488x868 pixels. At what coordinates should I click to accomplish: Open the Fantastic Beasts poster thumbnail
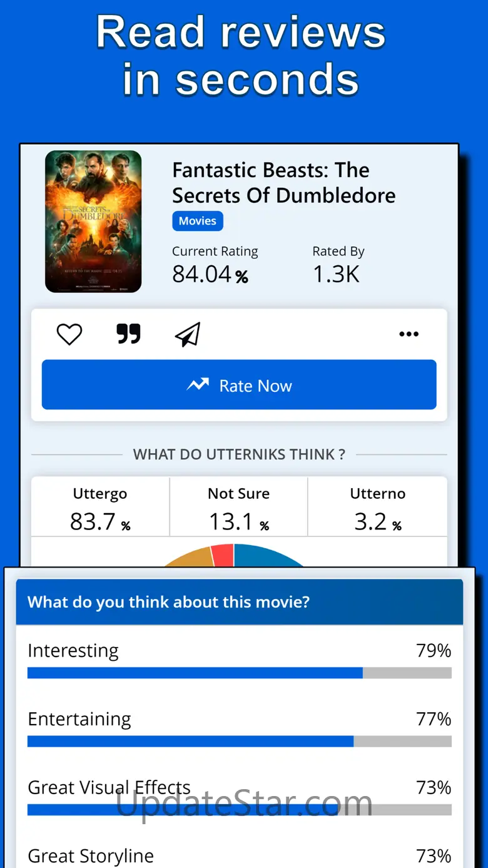tap(93, 222)
